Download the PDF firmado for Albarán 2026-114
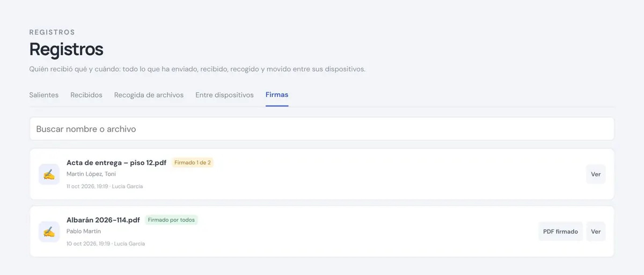This screenshot has width=644, height=275. 560,232
